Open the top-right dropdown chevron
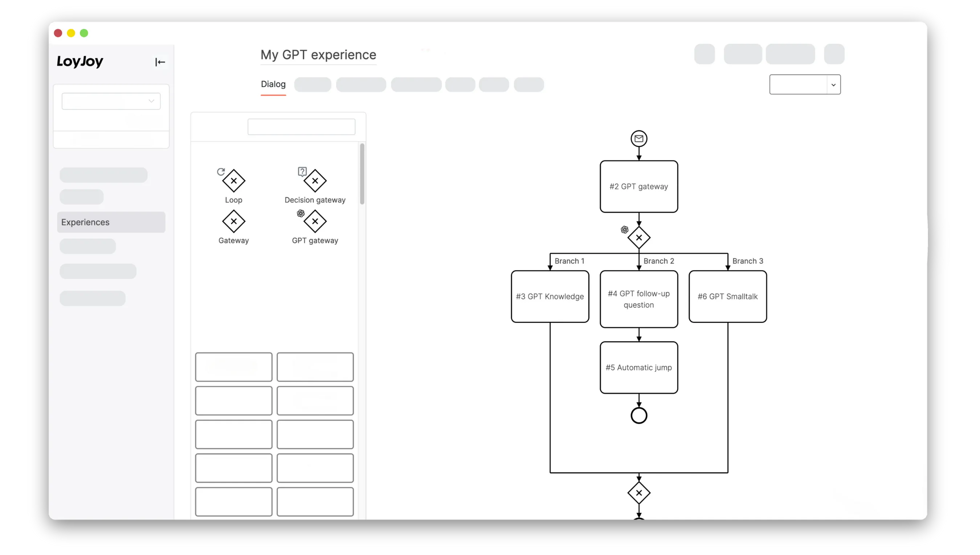 point(833,85)
